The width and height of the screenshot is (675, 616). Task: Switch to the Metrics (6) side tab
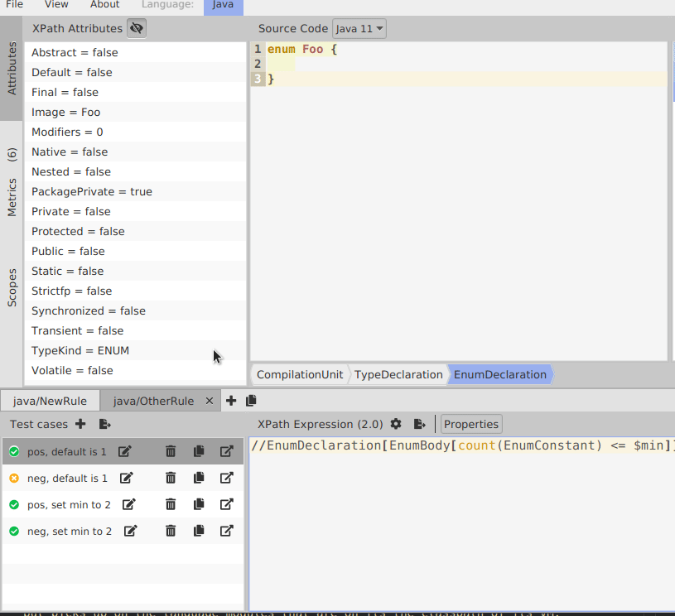click(12, 181)
